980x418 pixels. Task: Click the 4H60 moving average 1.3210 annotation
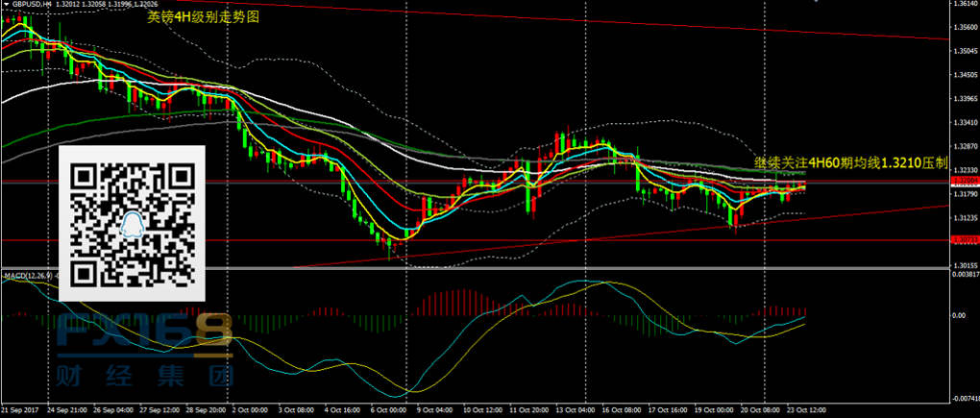[850, 163]
